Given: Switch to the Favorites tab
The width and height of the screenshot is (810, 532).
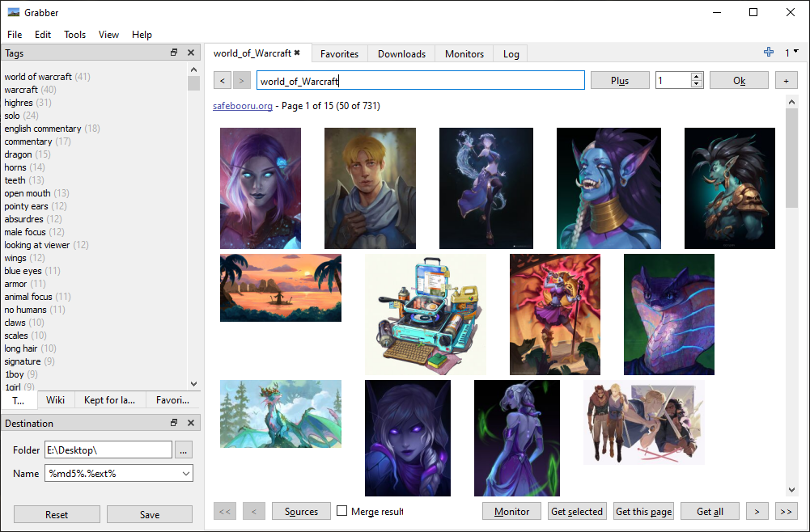Looking at the screenshot, I should [x=339, y=53].
